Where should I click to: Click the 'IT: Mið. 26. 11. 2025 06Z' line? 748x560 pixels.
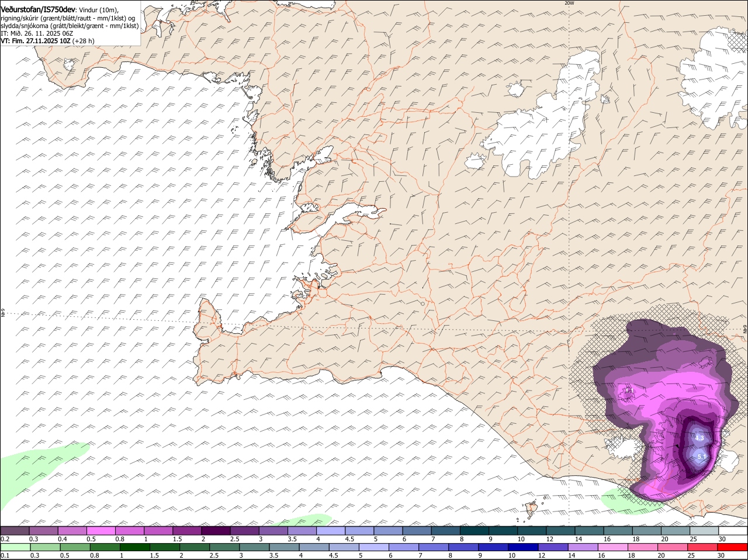[x=37, y=33]
